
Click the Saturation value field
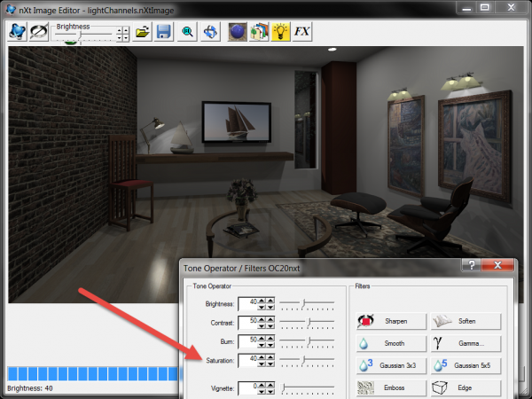pos(247,361)
